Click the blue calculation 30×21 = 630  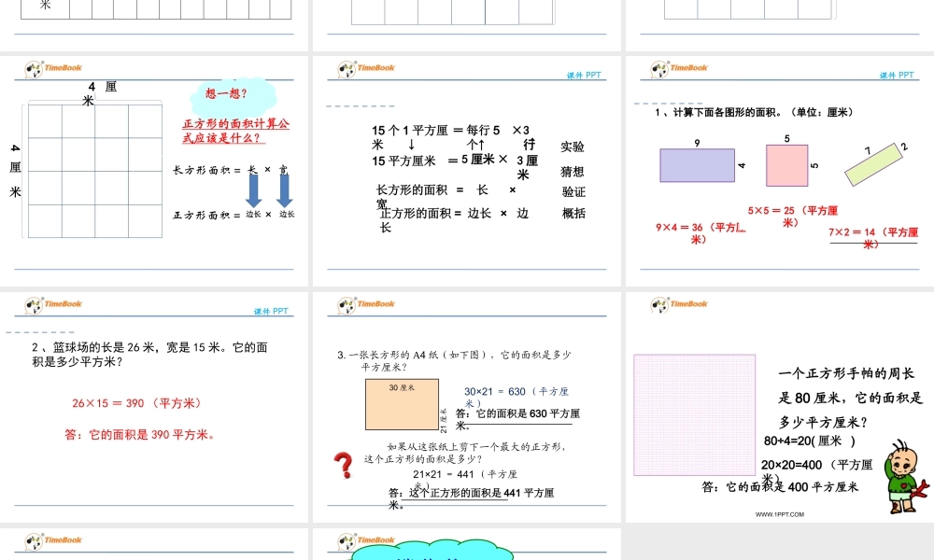point(517,397)
